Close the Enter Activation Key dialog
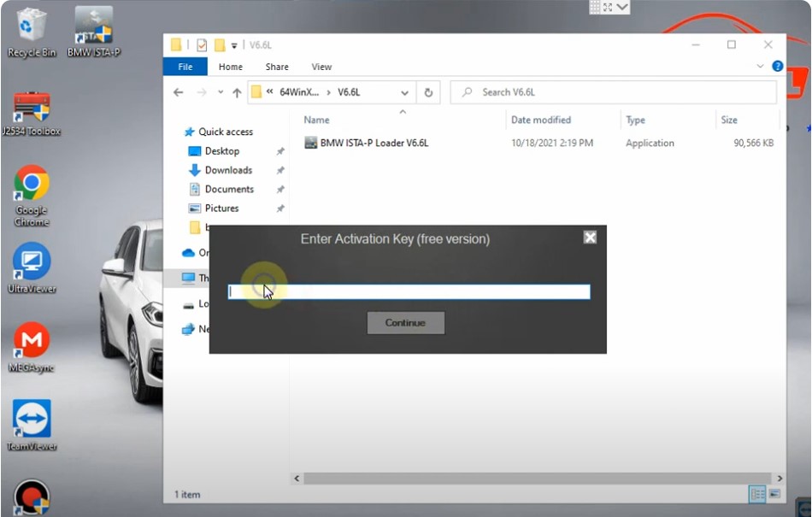812x517 pixels. point(590,238)
